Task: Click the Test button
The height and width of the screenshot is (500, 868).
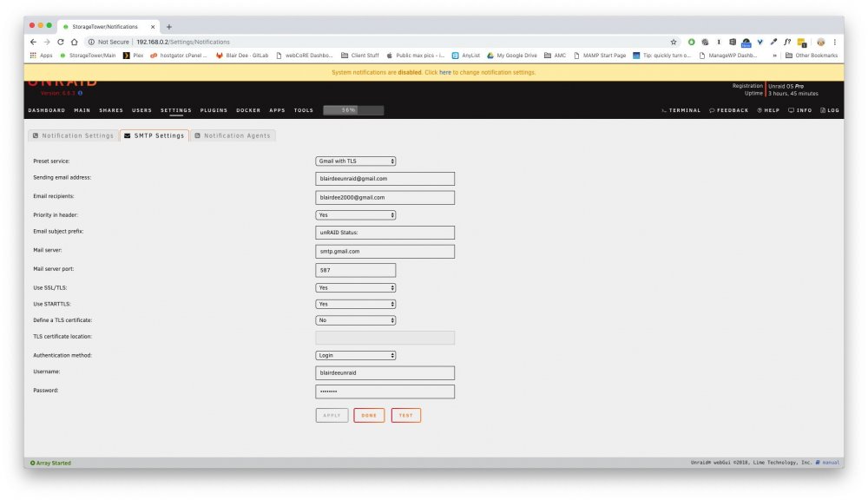Action: tap(405, 415)
